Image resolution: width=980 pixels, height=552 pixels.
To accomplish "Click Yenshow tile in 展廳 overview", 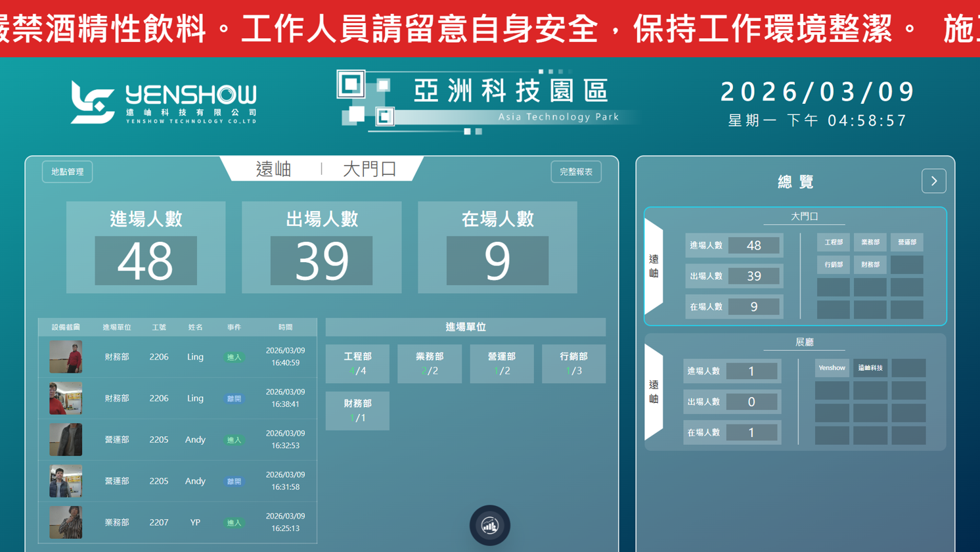I will click(x=832, y=368).
